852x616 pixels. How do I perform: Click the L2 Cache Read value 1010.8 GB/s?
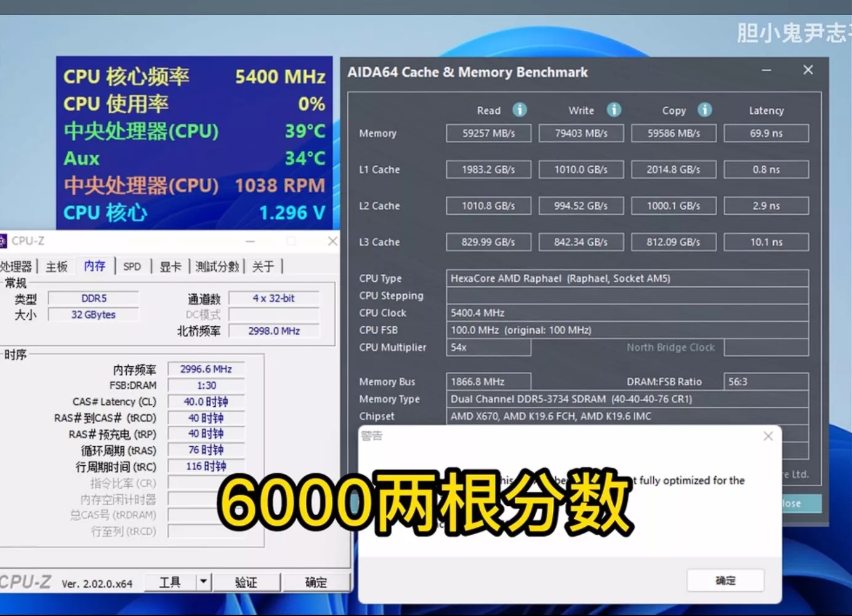click(x=489, y=206)
